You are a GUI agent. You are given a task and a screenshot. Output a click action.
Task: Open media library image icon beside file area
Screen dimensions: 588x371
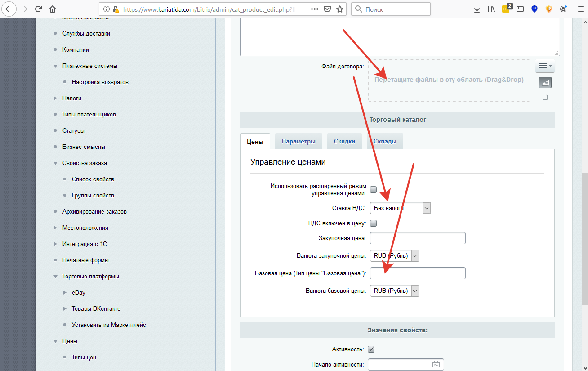545,83
